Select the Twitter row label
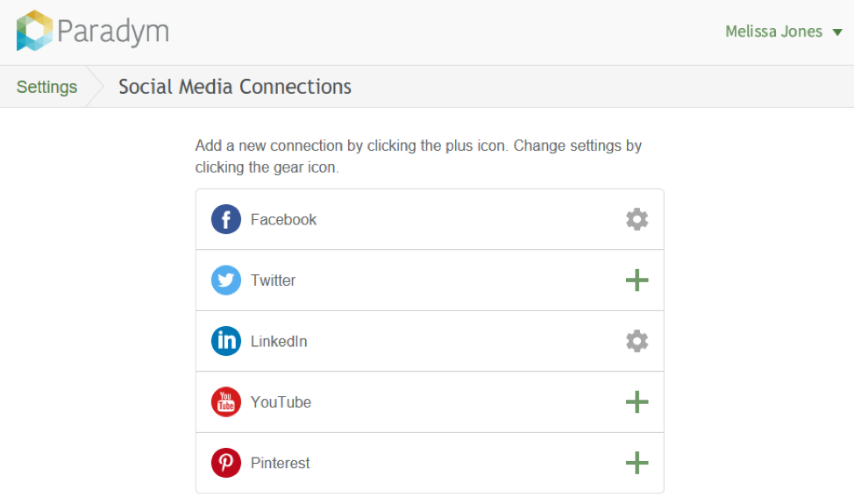The image size is (854, 504). tap(273, 280)
